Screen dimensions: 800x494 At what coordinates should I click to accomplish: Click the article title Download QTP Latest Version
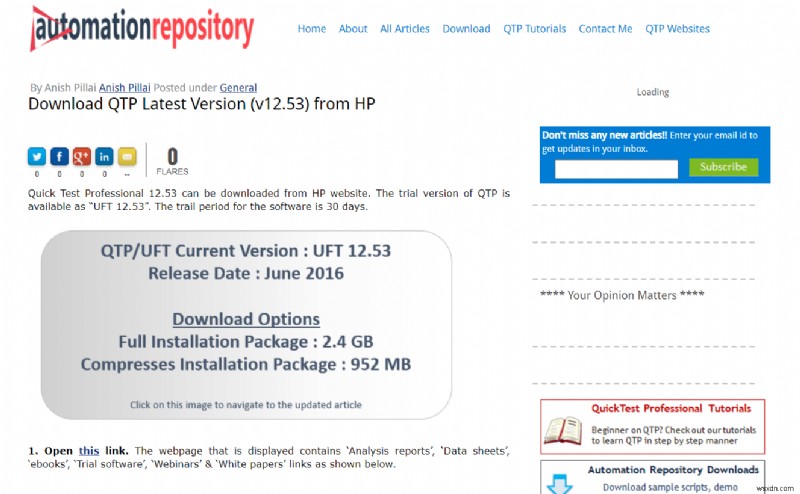[202, 104]
